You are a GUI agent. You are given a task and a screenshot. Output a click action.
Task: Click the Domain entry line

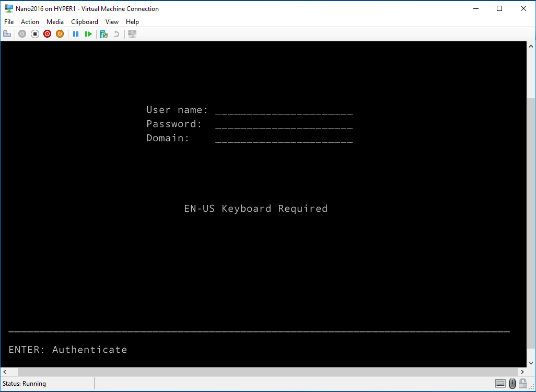284,139
